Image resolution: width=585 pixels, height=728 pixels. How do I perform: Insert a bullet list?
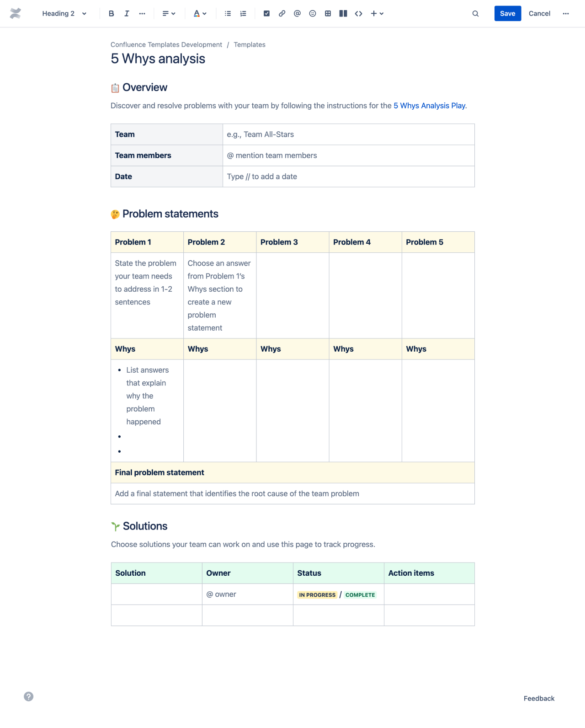pos(228,14)
